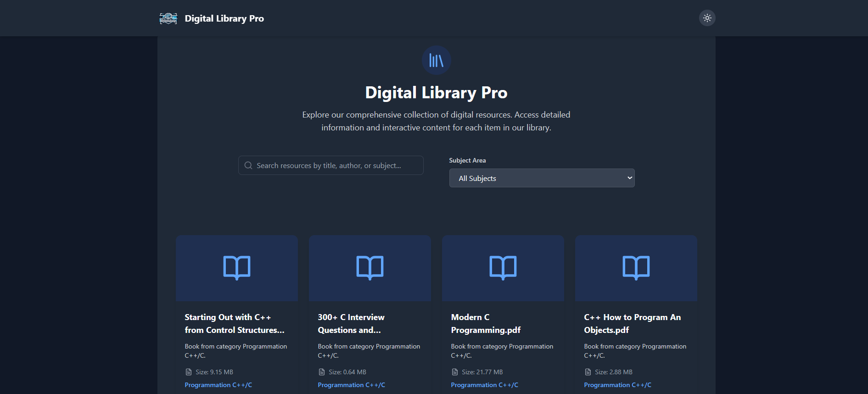
Task: Click the Size: 0.64 MB text
Action: 347,372
